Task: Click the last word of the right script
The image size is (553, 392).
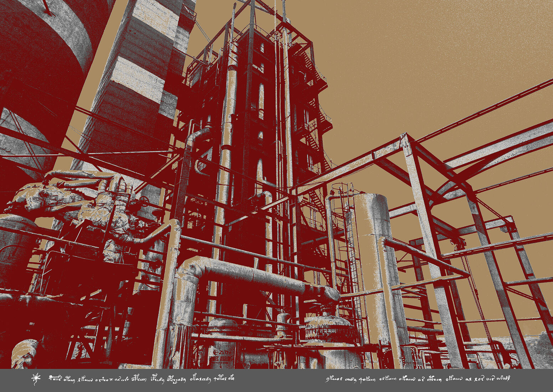Action: [503, 378]
